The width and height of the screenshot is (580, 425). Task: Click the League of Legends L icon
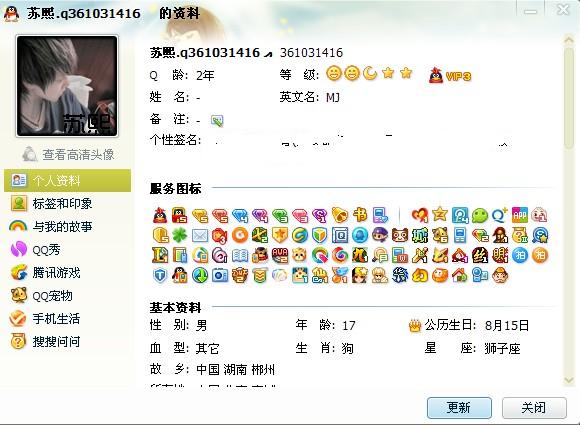pyautogui.click(x=160, y=255)
